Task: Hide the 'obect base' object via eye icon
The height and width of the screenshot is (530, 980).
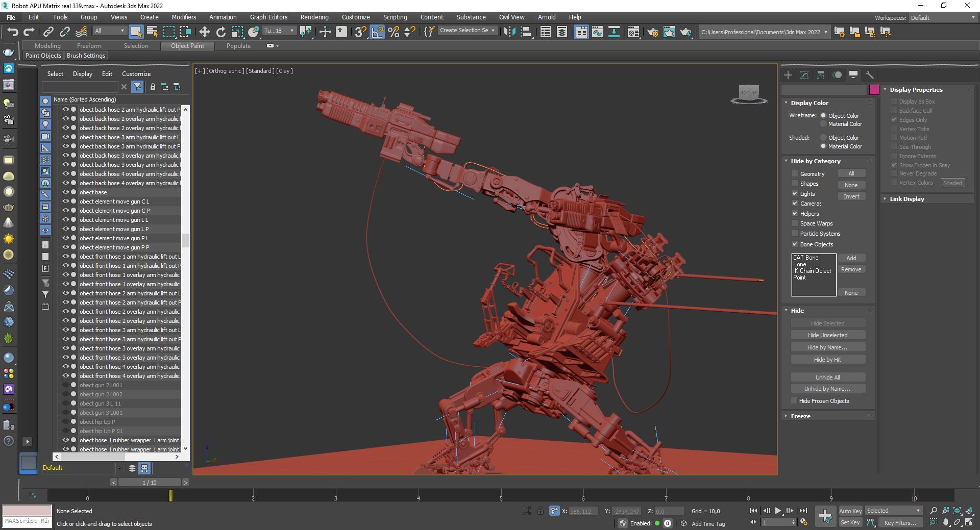Action: tap(65, 192)
